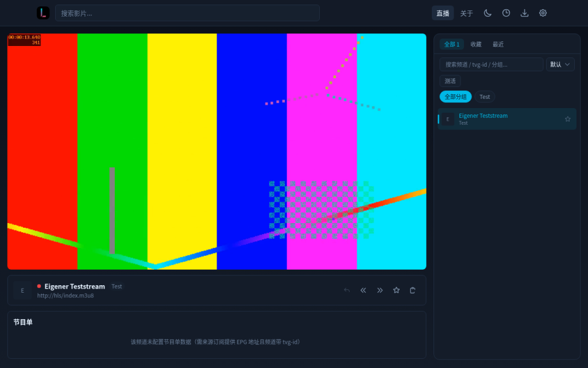
Task: Open the 直播 tab
Action: pos(443,13)
